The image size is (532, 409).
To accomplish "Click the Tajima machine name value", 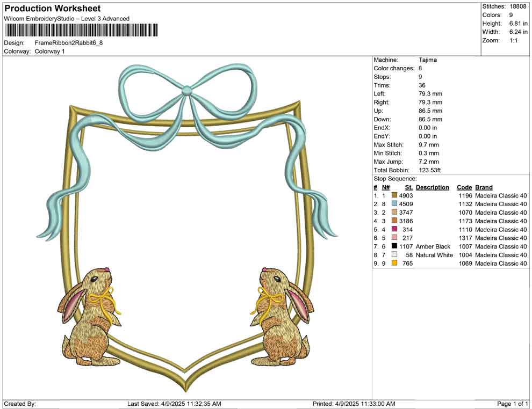I will click(427, 60).
